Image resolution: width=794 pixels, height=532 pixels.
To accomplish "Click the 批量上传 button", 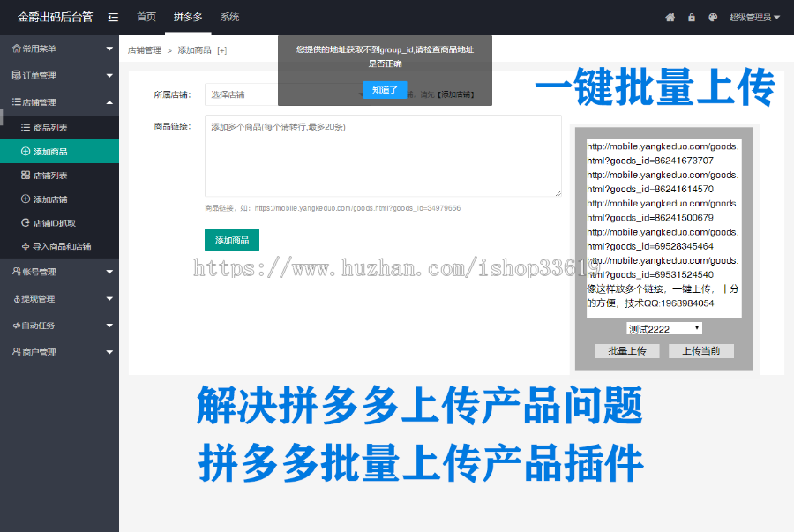I will pyautogui.click(x=626, y=350).
